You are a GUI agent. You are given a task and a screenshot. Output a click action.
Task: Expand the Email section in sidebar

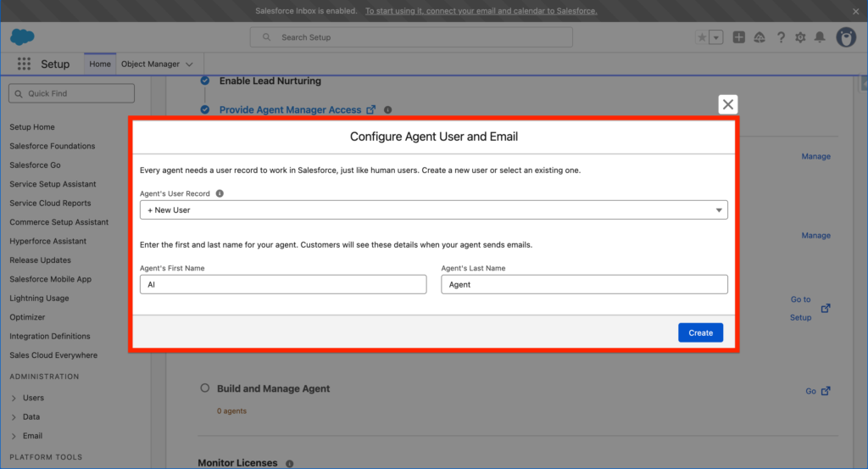pos(14,436)
